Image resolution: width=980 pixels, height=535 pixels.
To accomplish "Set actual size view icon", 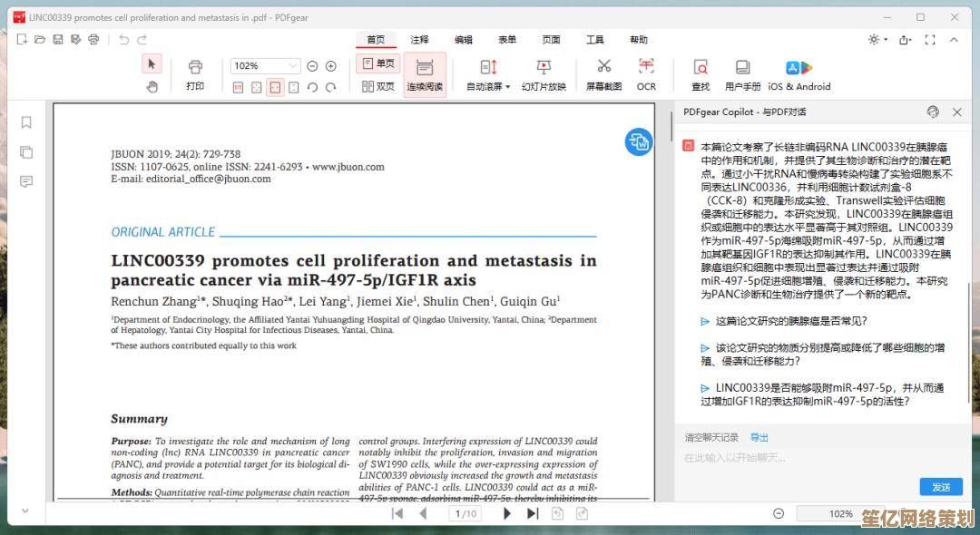I will coord(238,87).
